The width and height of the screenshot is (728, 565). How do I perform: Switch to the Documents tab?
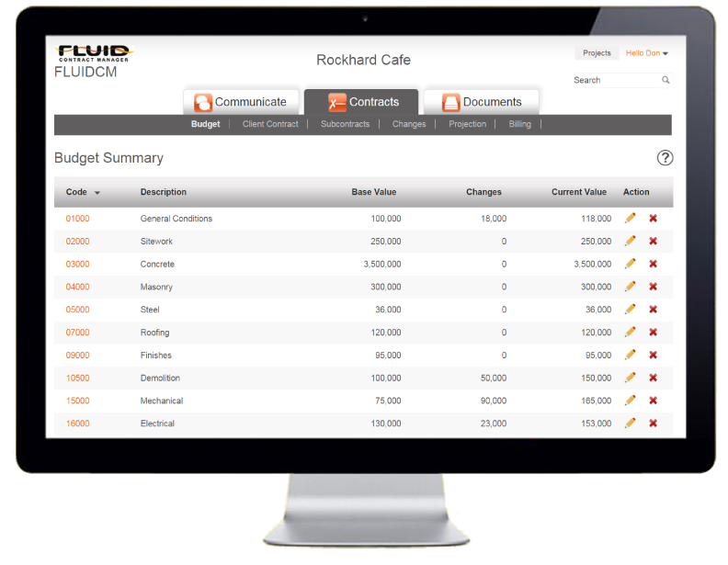coord(482,102)
